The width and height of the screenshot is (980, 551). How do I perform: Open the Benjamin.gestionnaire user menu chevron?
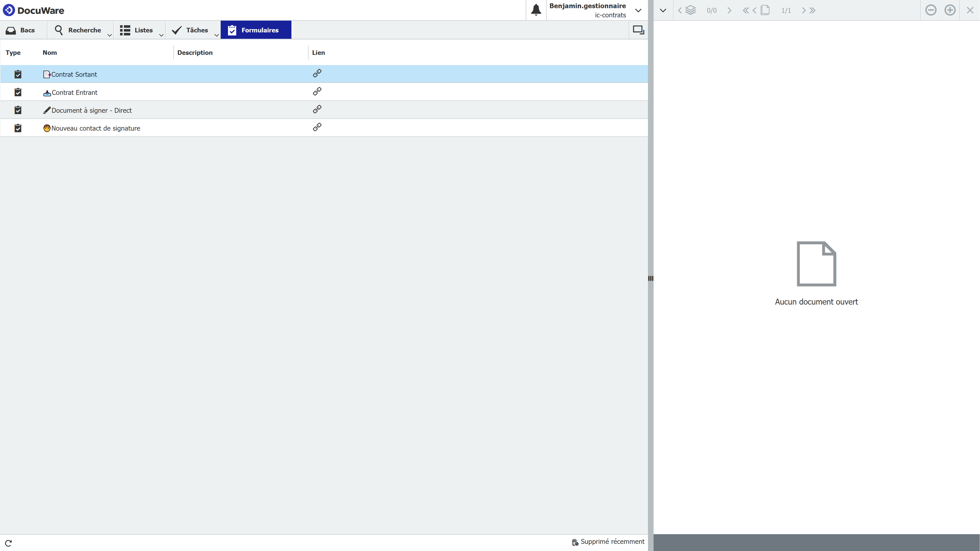click(638, 10)
